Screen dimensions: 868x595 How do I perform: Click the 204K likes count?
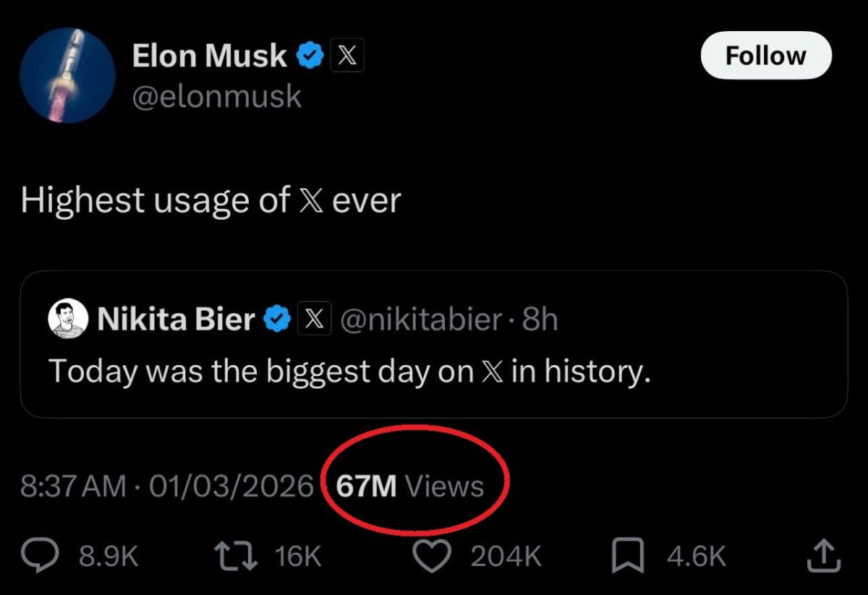point(506,555)
